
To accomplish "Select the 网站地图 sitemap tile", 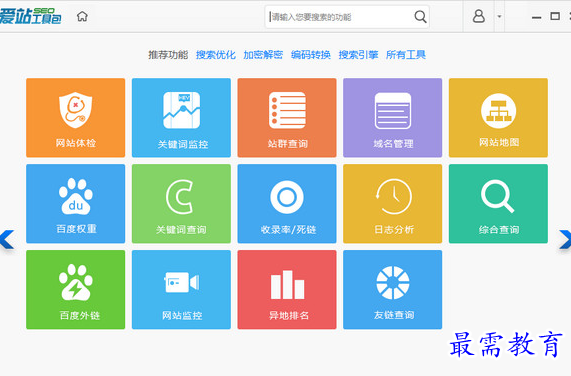I will (x=498, y=118).
